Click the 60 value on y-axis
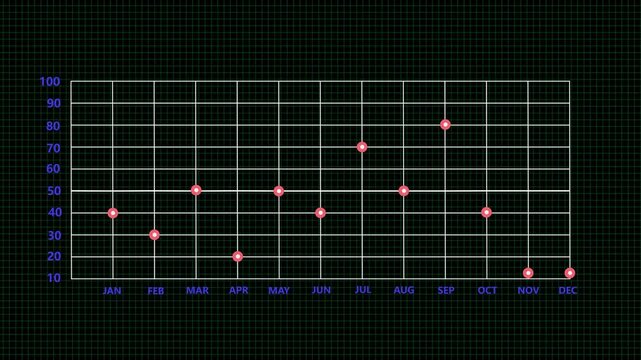Image resolution: width=641 pixels, height=360 pixels. pos(54,168)
